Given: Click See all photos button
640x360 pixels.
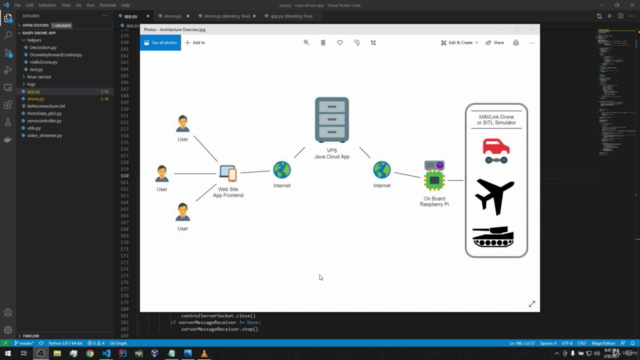Looking at the screenshot, I should (x=160, y=42).
